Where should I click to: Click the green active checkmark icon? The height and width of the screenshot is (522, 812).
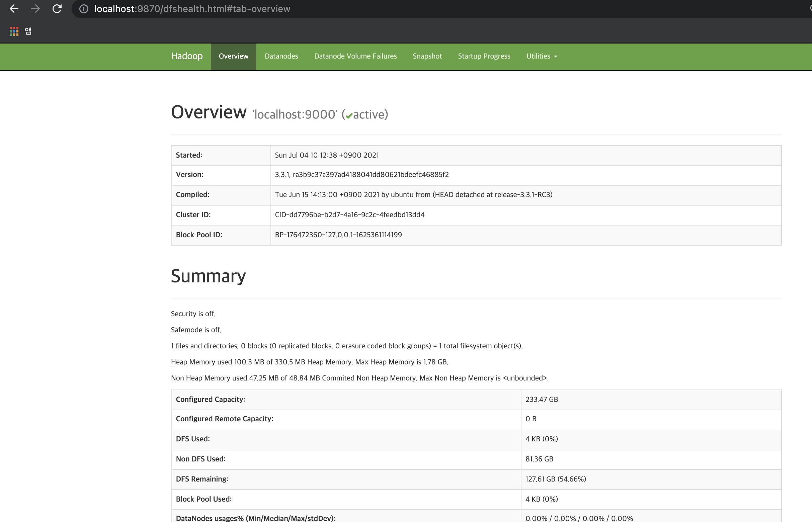[x=349, y=115]
